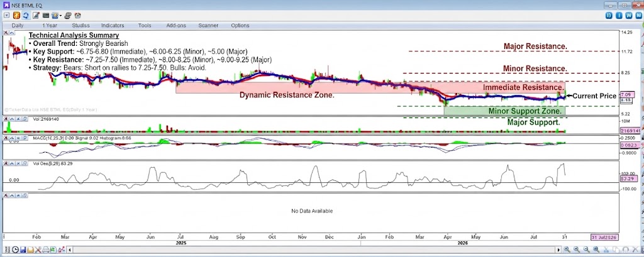Click the blue refresh arrows icon
Image resolution: width=644 pixels, height=257 pixels.
tap(26, 16)
